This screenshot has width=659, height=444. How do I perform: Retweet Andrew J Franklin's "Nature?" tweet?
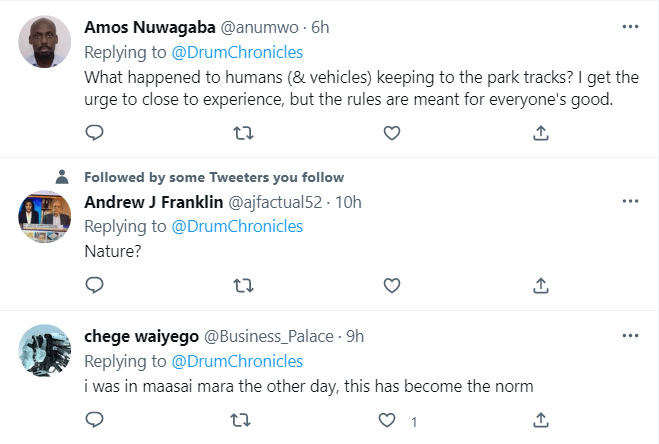242,285
